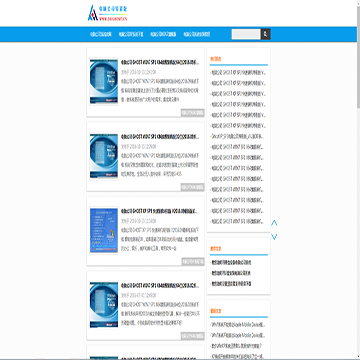Click the upward chevron back-to-top arrow
The height and width of the screenshot is (360, 360).
point(274,223)
